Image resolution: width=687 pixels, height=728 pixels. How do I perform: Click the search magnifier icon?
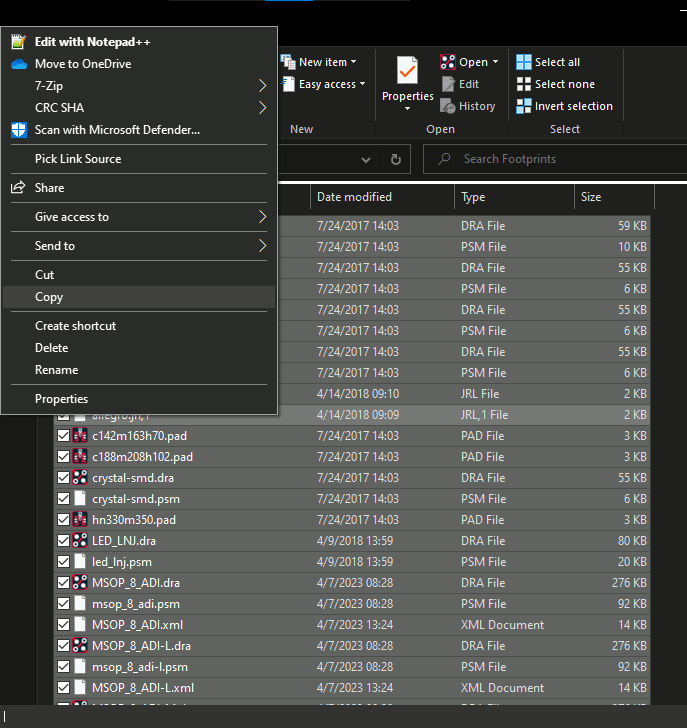(x=444, y=159)
